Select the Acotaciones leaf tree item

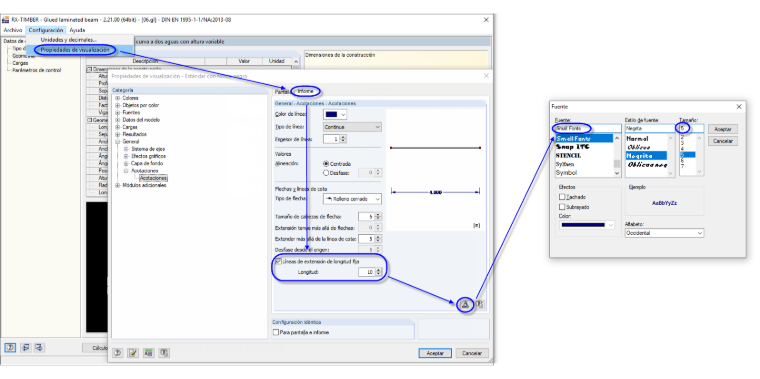coord(153,178)
